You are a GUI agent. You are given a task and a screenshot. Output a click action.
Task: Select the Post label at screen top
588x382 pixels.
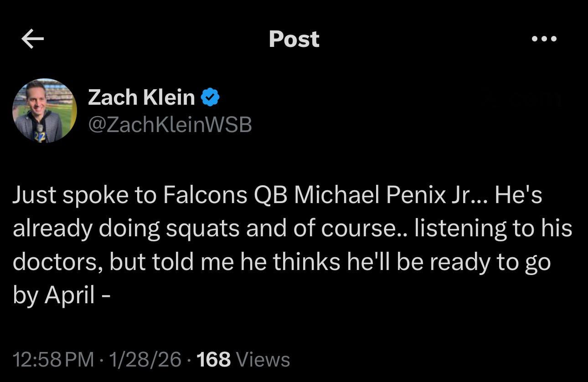pos(294,39)
